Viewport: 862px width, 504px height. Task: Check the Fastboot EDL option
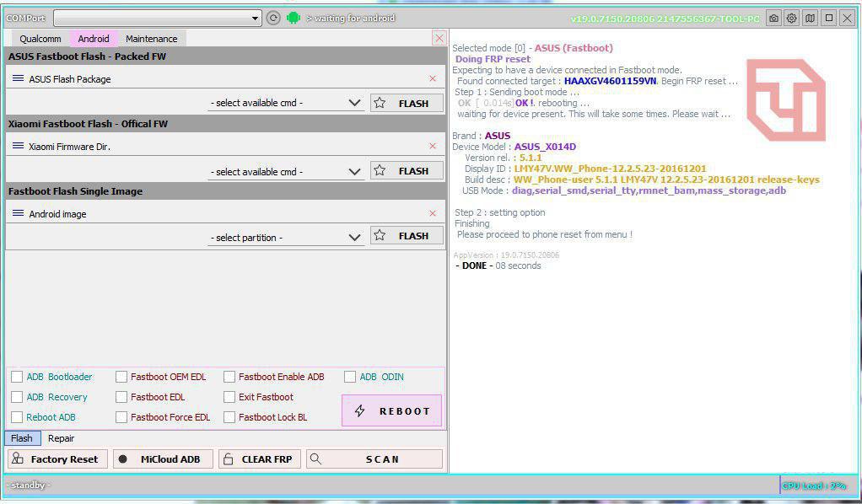pyautogui.click(x=121, y=397)
